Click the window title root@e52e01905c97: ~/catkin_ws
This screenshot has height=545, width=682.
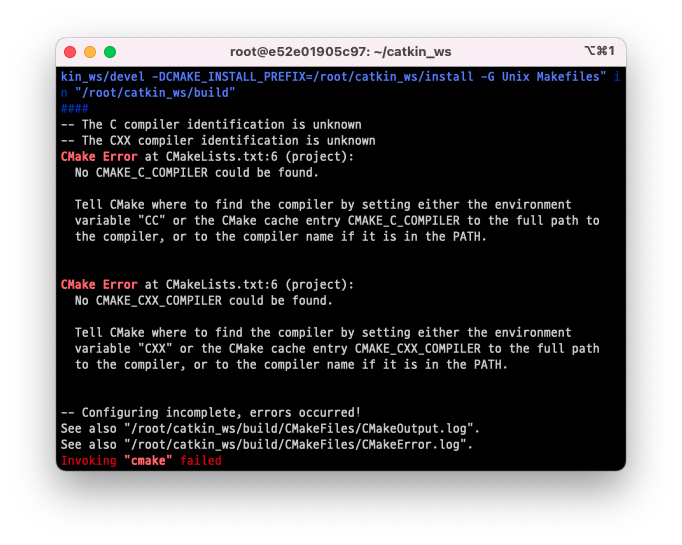[341, 52]
